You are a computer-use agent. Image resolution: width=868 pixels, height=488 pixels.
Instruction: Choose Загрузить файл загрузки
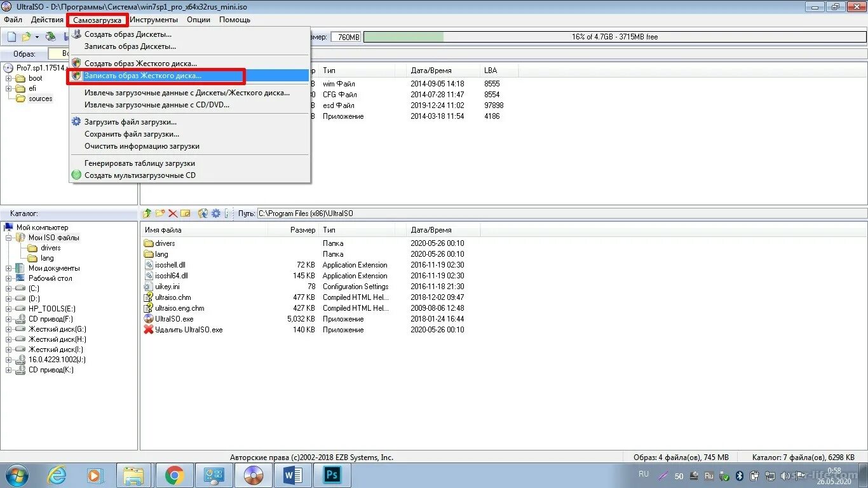pyautogui.click(x=190, y=122)
